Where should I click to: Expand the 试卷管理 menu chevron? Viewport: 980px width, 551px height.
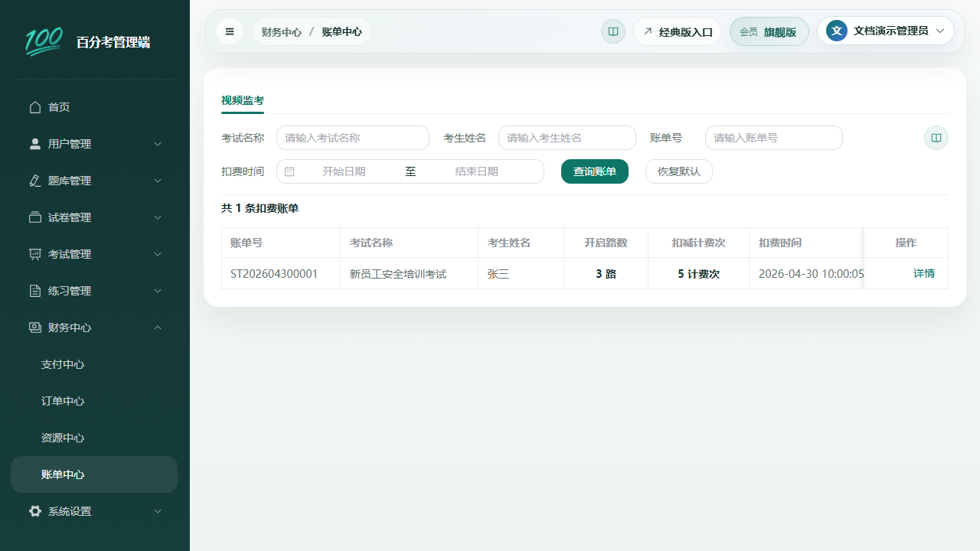pyautogui.click(x=158, y=217)
